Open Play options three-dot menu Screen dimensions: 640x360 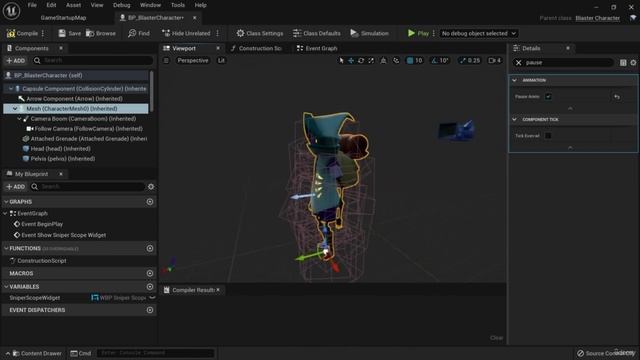(434, 33)
